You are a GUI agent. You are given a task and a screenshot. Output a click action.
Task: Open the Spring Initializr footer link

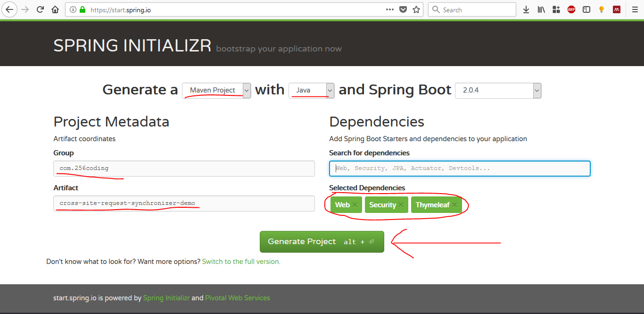coord(166,298)
